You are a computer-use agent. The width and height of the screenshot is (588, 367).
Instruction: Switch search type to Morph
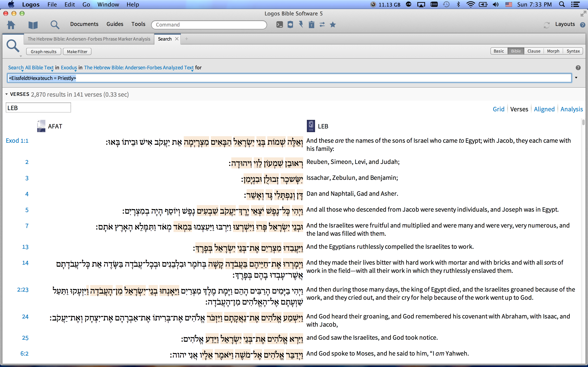[553, 51]
